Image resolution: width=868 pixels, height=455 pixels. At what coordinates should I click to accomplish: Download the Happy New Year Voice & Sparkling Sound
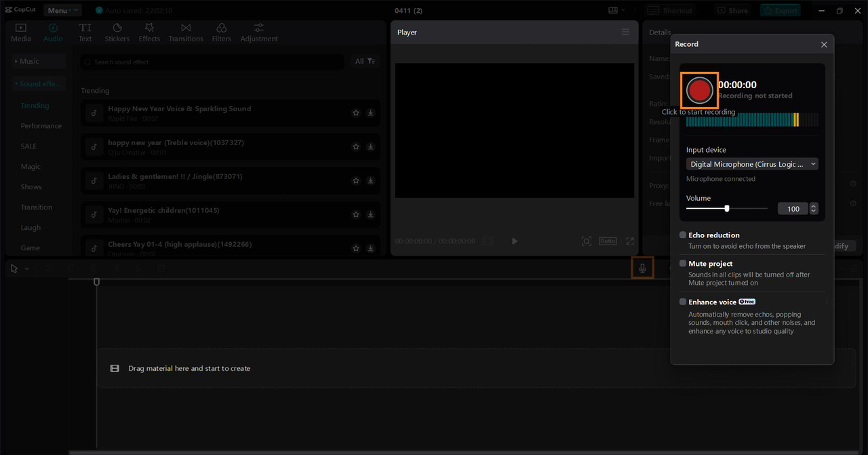tap(371, 113)
